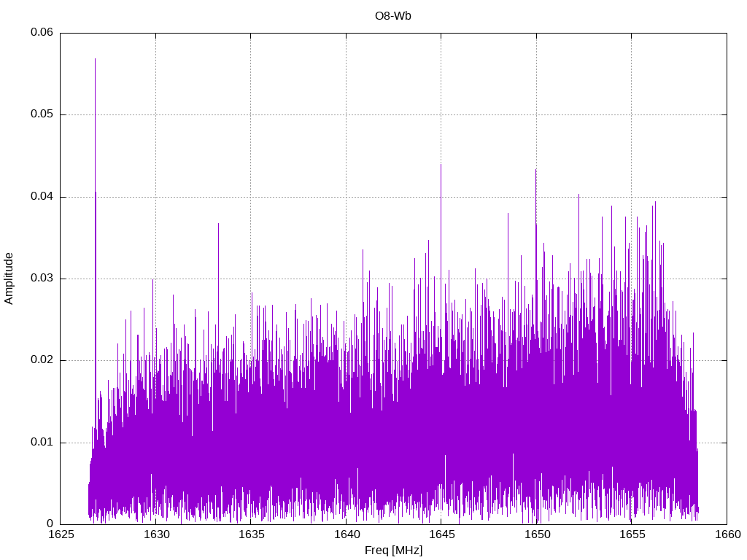Pick the 1640 x-axis tick label

[x=346, y=535]
